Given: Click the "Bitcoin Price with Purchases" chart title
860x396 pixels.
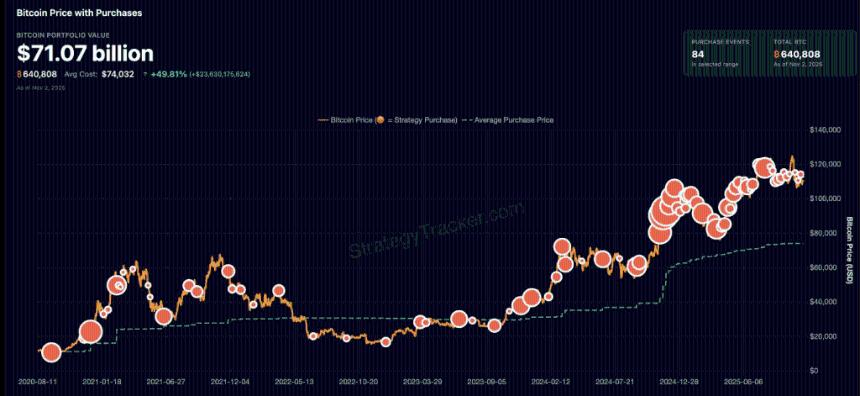Looking at the screenshot, I should pos(80,13).
